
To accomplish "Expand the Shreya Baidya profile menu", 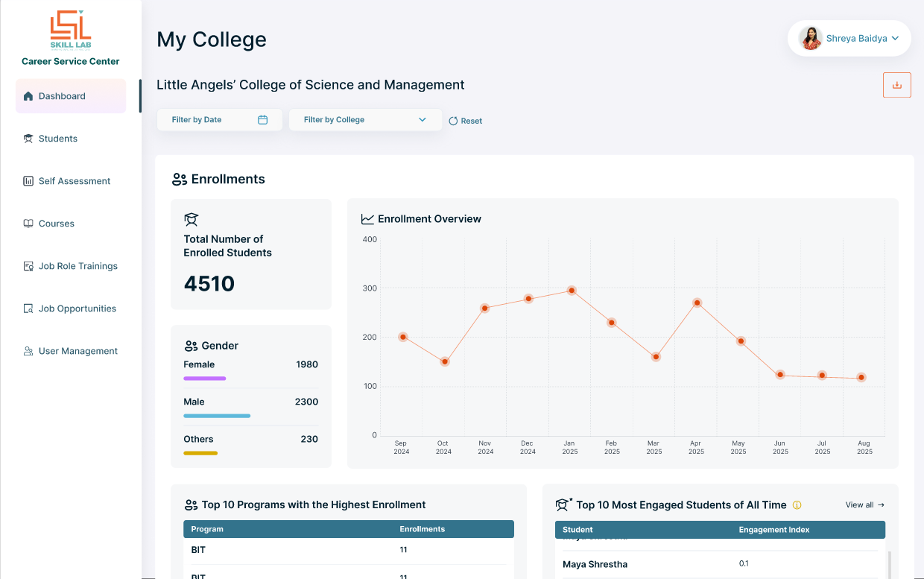I will point(849,39).
